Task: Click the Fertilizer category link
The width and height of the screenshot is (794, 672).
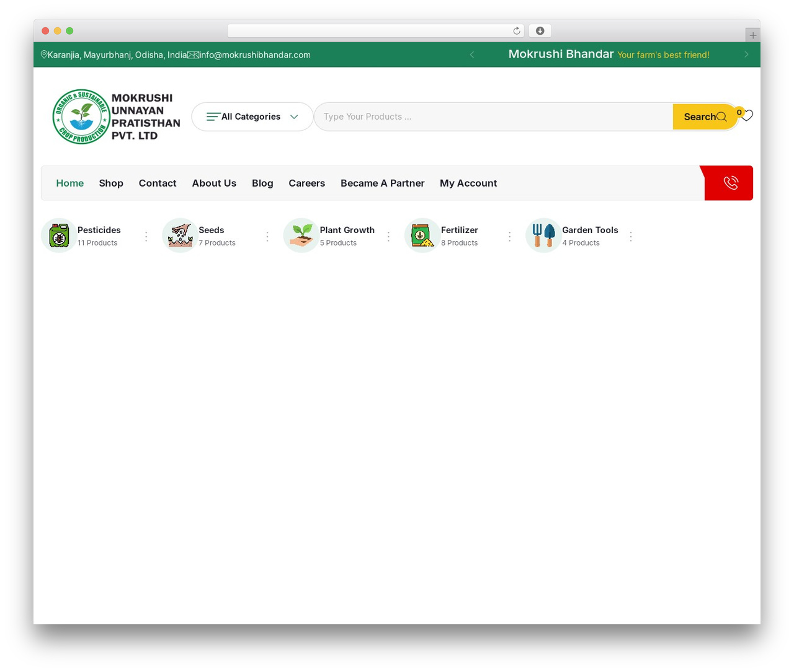Action: pyautogui.click(x=460, y=230)
